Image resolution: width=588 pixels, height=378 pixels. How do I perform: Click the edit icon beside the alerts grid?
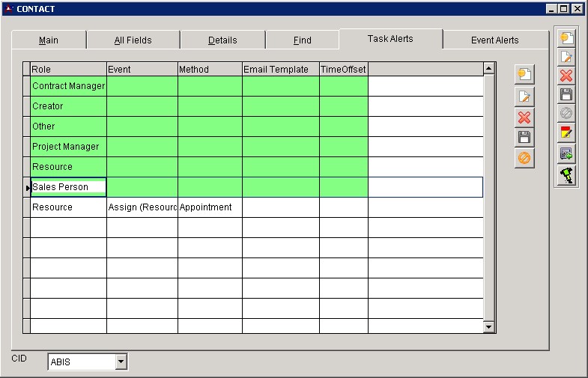524,96
